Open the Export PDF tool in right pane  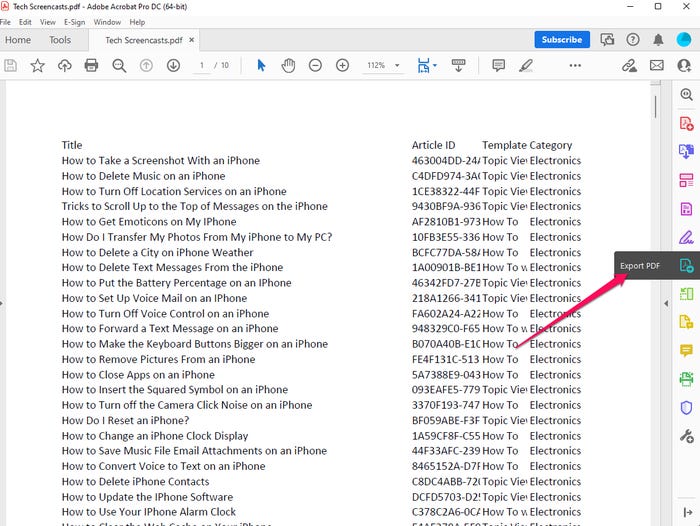click(686, 266)
